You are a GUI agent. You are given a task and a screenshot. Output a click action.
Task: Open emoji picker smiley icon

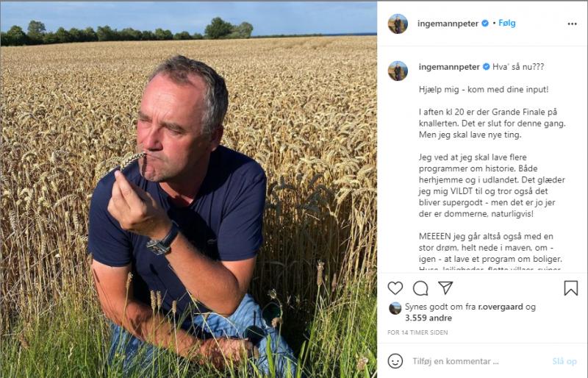pyautogui.click(x=395, y=361)
